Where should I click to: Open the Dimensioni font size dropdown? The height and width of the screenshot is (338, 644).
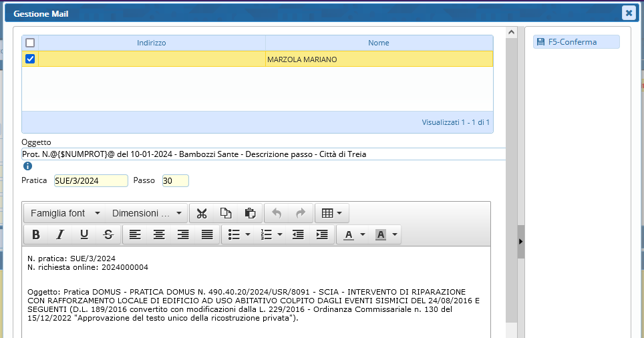pos(146,213)
